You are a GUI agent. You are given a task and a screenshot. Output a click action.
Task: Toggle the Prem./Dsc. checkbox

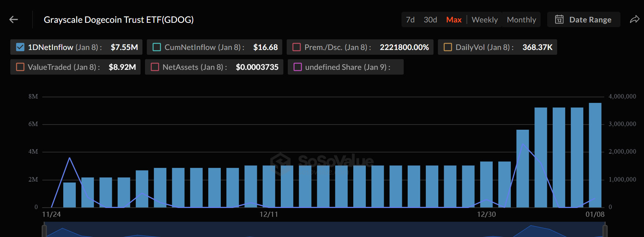click(x=297, y=47)
